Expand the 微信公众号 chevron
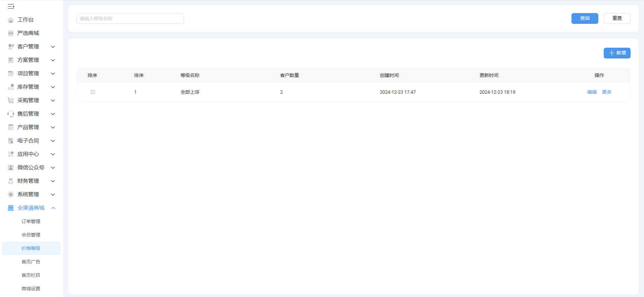644x297 pixels. point(53,168)
